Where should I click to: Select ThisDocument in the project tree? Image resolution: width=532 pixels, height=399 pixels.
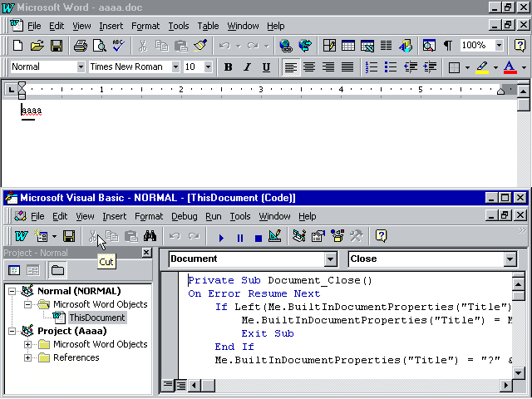pos(97,318)
